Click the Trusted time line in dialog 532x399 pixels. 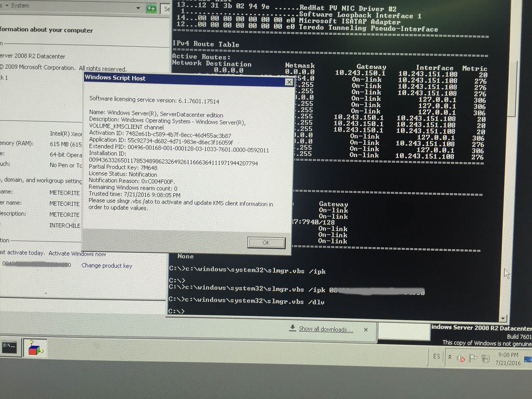pos(134,194)
